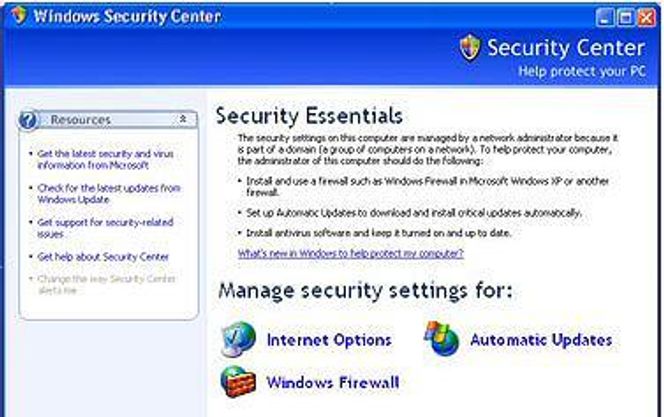The height and width of the screenshot is (417, 664).
Task: Open the Windows Firewall brick wall icon
Action: tap(238, 382)
